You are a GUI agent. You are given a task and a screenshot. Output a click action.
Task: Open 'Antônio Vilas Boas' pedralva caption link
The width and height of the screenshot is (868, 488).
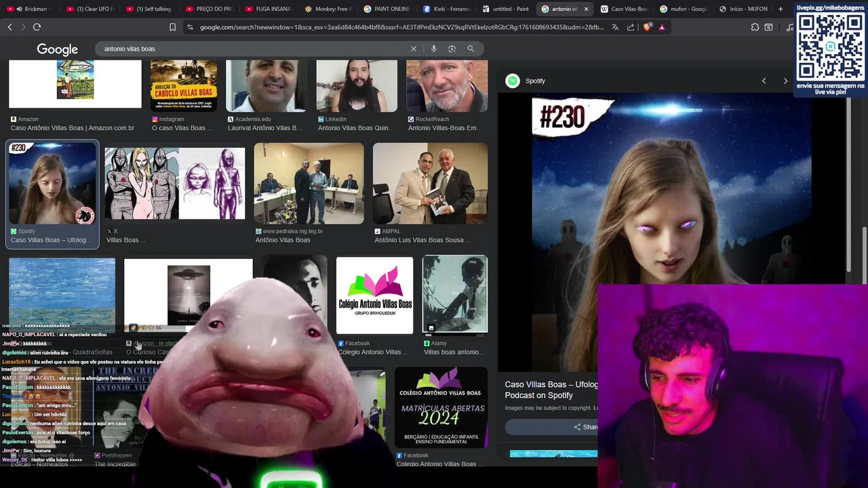point(283,240)
